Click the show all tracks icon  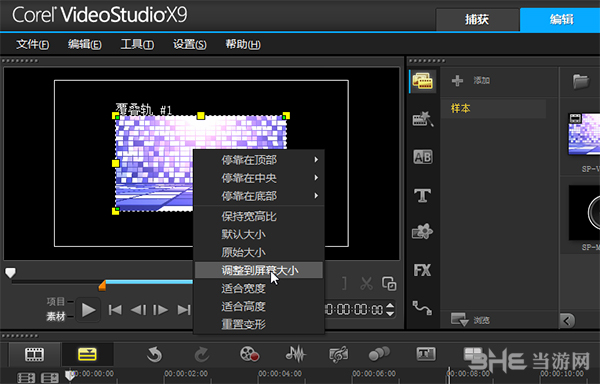pyautogui.click(x=26, y=378)
